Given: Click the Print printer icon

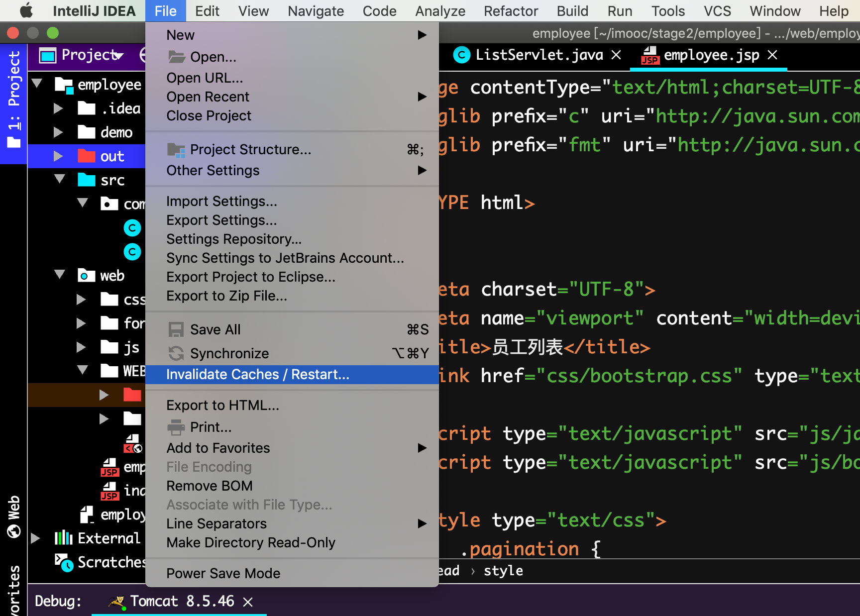Looking at the screenshot, I should tap(176, 427).
